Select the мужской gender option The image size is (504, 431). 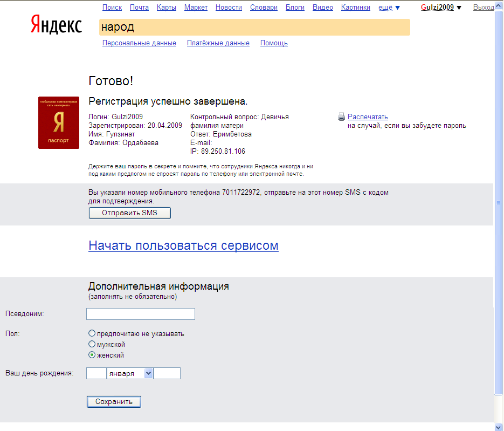[x=92, y=344]
